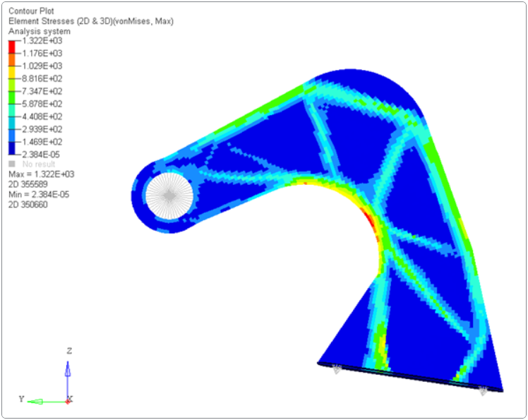This screenshot has height=420, width=528.
Task: Click the spider hub in the circular hole
Action: [x=169, y=195]
